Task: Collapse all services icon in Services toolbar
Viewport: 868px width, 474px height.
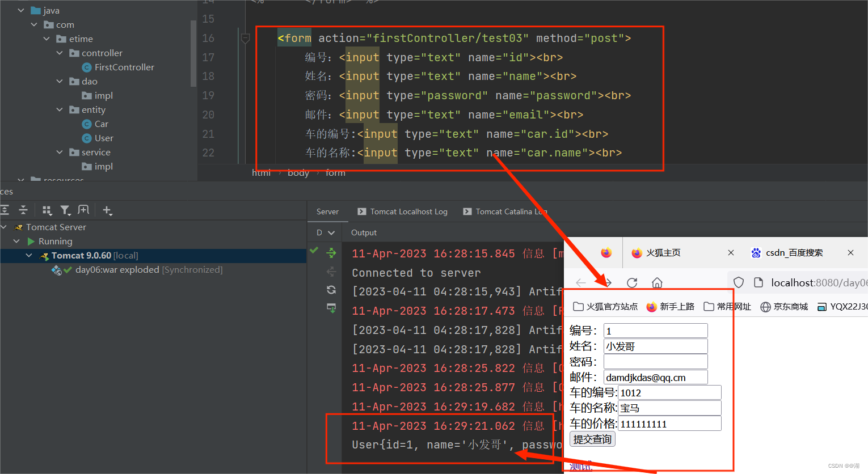Action: pos(23,210)
